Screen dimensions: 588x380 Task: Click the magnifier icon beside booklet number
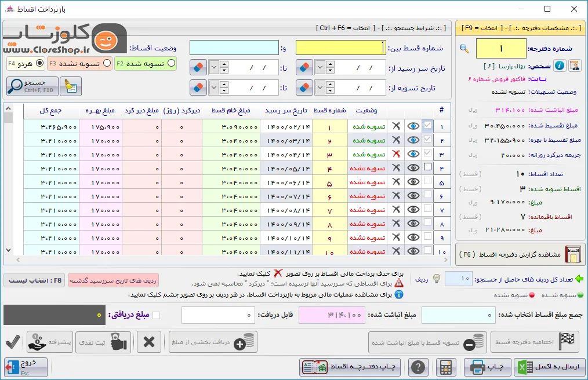[464, 48]
